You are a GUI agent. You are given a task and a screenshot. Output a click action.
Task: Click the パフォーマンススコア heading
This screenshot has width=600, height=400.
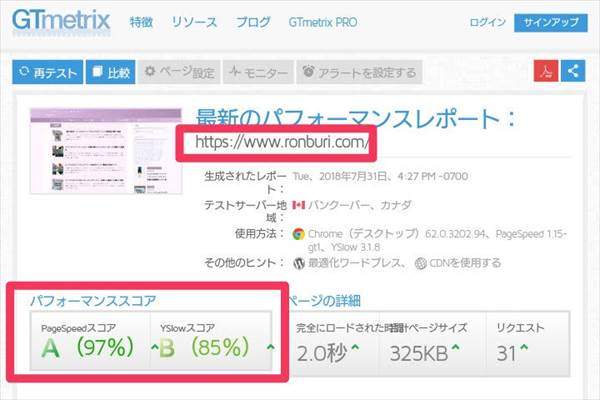[93, 301]
